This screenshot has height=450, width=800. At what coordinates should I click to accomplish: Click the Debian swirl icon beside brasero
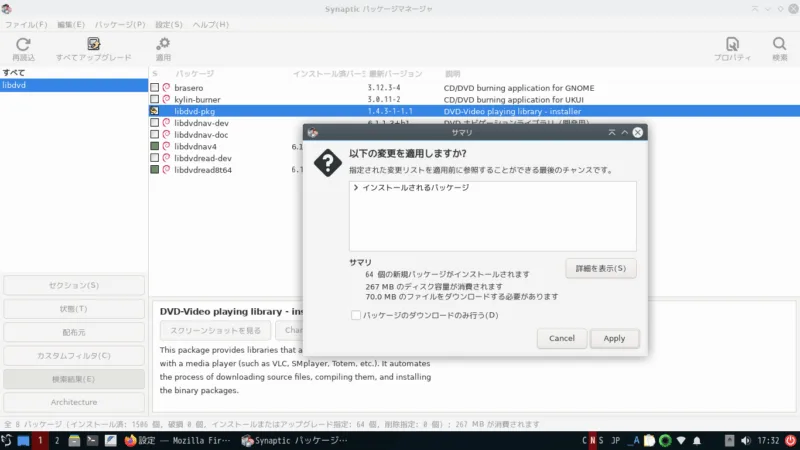point(167,88)
